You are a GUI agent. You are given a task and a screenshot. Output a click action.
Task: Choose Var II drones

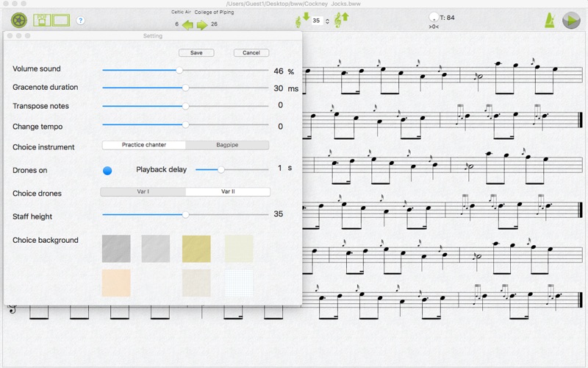point(228,191)
